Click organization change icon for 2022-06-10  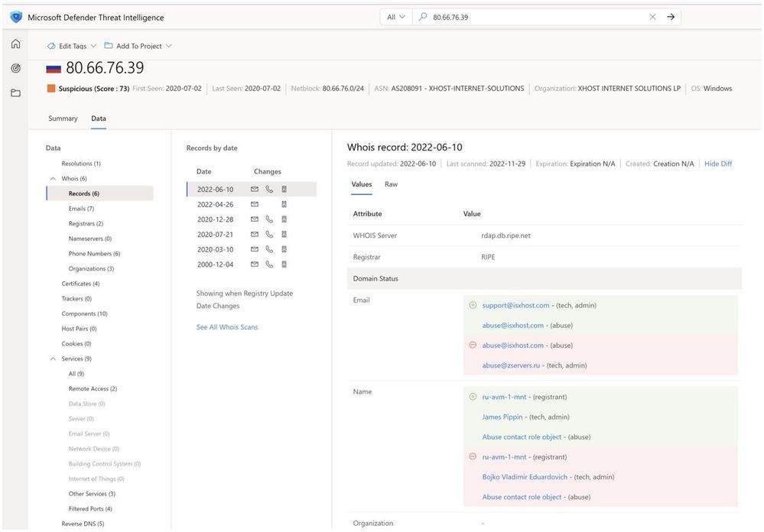tap(284, 189)
